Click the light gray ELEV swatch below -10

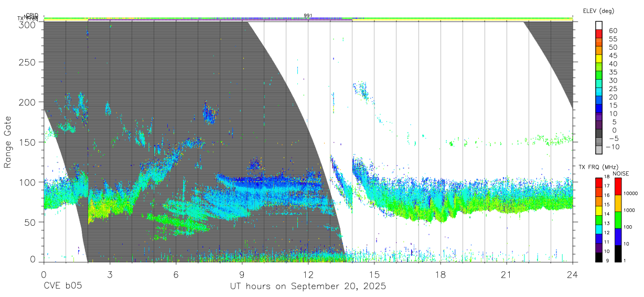coord(599,150)
